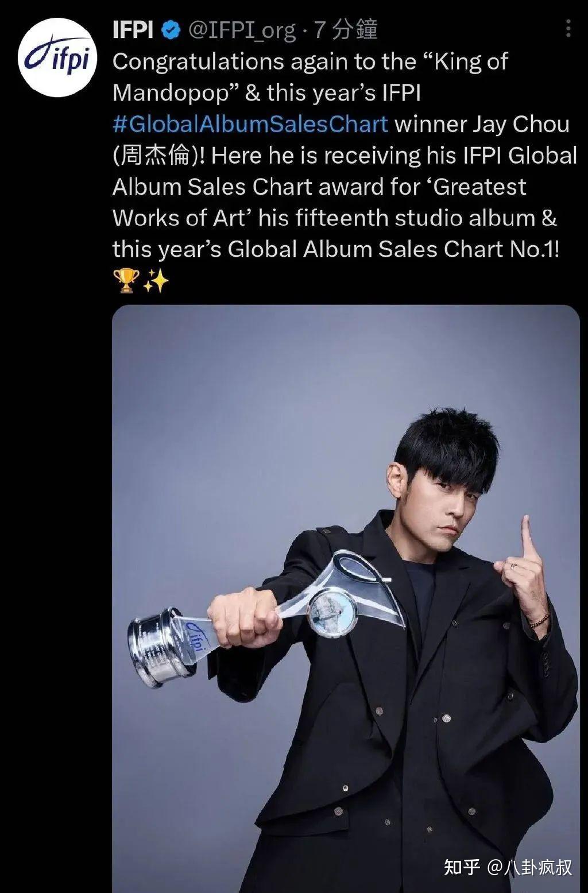Open the IFPI profile avatar
This screenshot has height=893, width=588.
[x=57, y=57]
